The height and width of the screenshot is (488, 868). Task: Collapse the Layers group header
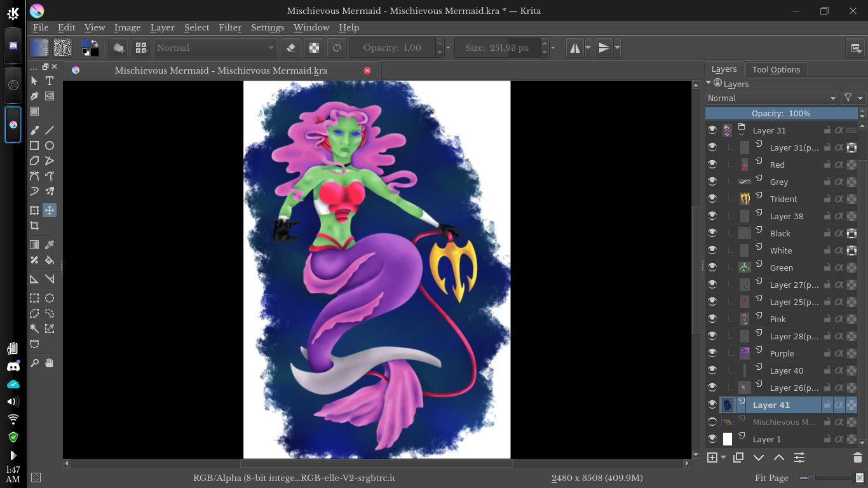[709, 83]
